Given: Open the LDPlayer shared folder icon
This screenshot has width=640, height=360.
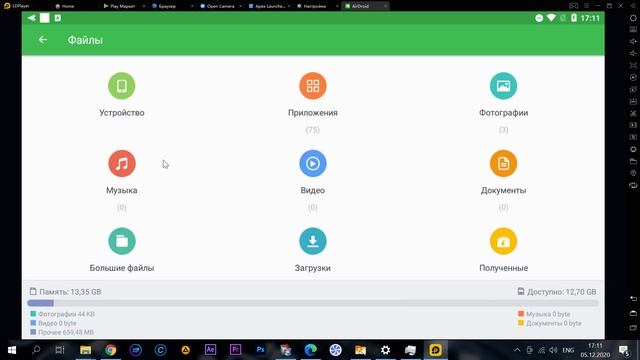Looking at the screenshot, I should (x=633, y=161).
